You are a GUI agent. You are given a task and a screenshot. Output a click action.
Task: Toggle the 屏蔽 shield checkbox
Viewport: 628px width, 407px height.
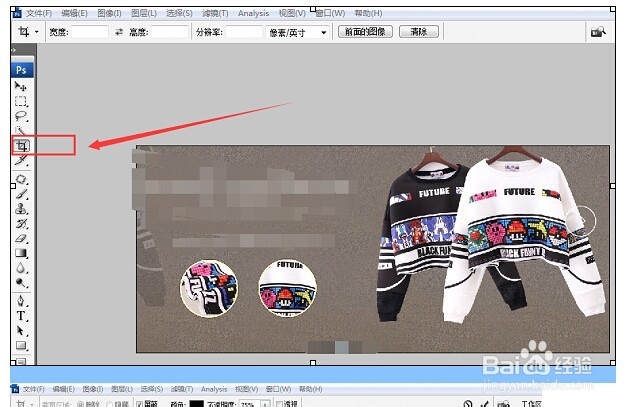coord(139,404)
